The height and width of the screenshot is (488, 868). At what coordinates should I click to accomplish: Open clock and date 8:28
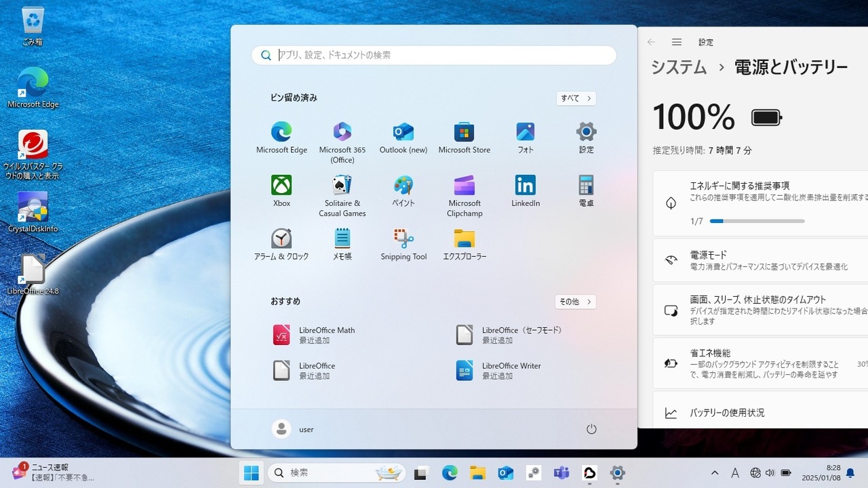(x=820, y=473)
